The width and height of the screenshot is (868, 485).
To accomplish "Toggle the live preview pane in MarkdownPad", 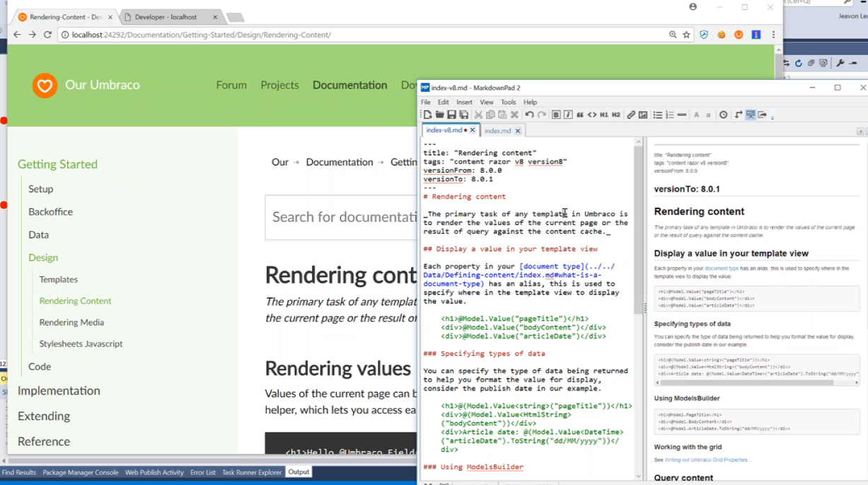I will (751, 115).
